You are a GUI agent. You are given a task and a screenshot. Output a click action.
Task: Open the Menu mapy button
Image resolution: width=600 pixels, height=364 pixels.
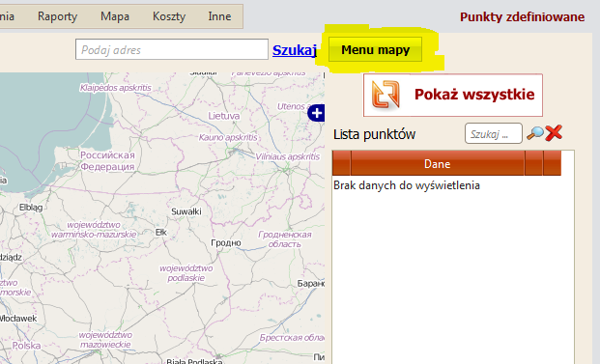(376, 49)
